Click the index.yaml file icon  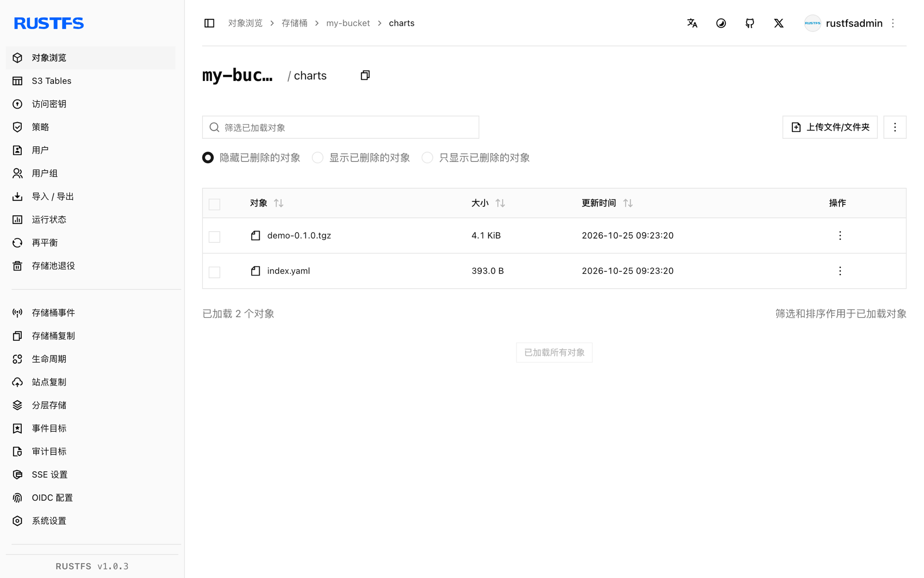255,271
